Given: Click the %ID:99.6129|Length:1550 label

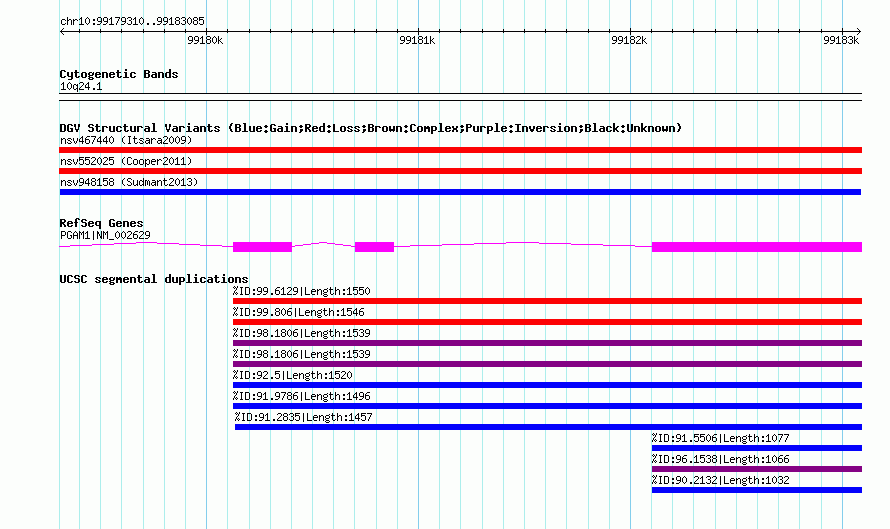Looking at the screenshot, I should pyautogui.click(x=301, y=291).
